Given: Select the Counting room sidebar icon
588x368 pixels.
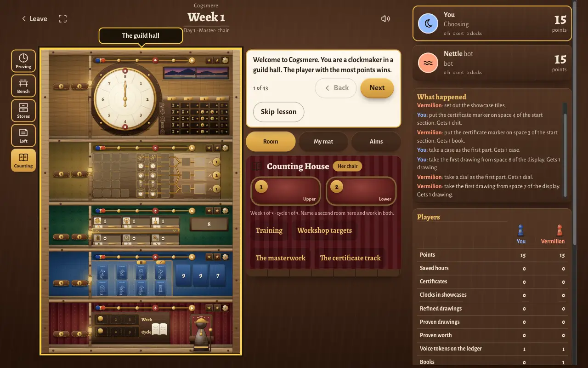Looking at the screenshot, I should click(23, 161).
